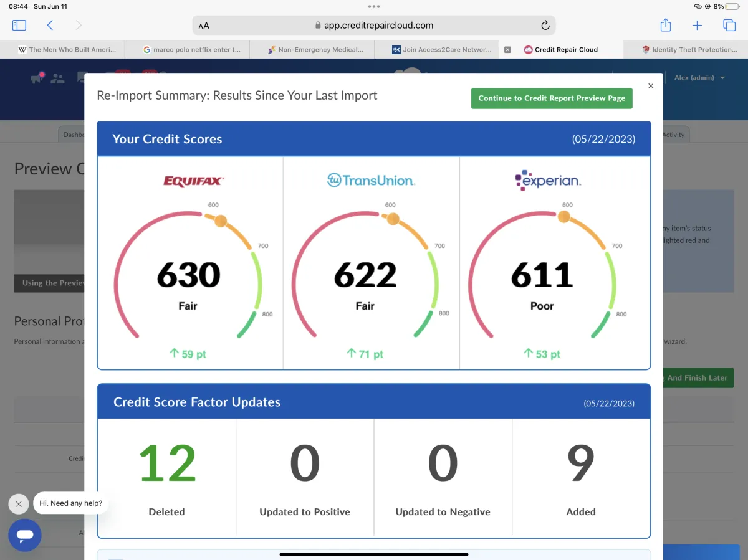748x560 pixels.
Task: Close the Re-Import Summary dialog
Action: pos(651,87)
